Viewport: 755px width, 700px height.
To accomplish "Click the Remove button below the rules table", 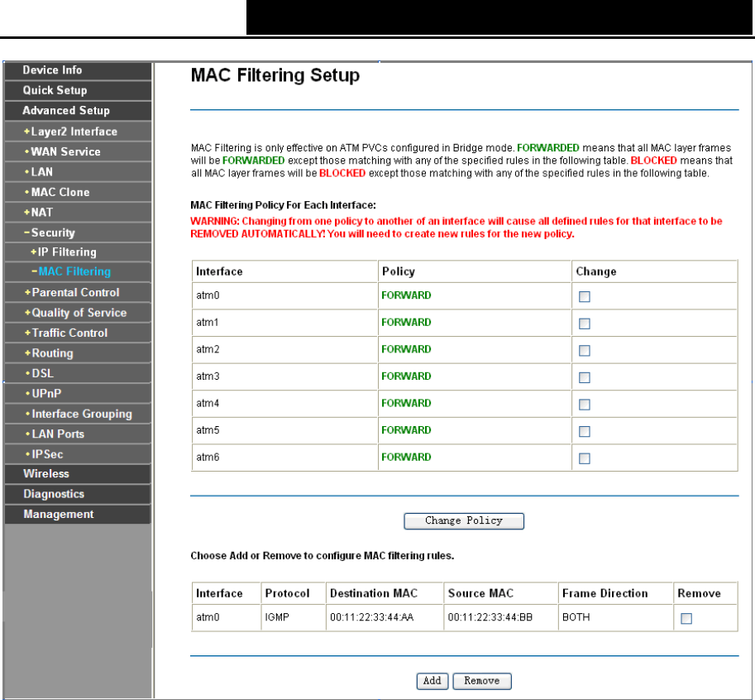I will [482, 681].
